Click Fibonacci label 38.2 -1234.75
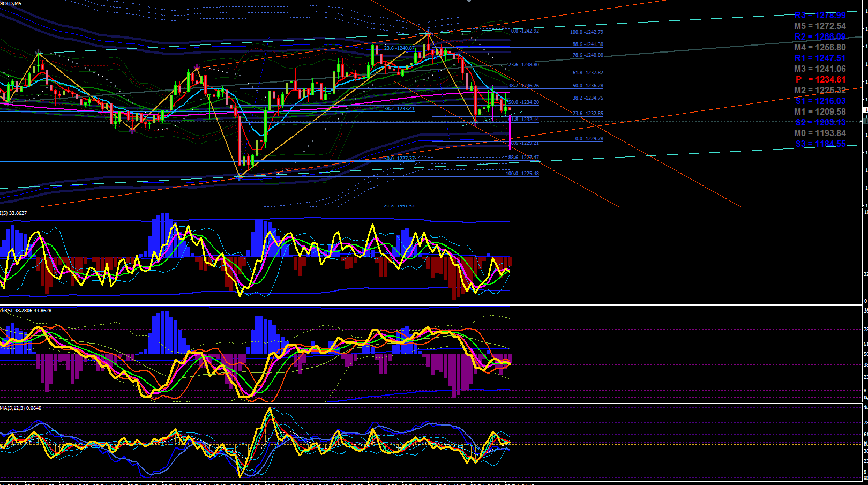Viewport: 868px width, 485px height. 588,98
